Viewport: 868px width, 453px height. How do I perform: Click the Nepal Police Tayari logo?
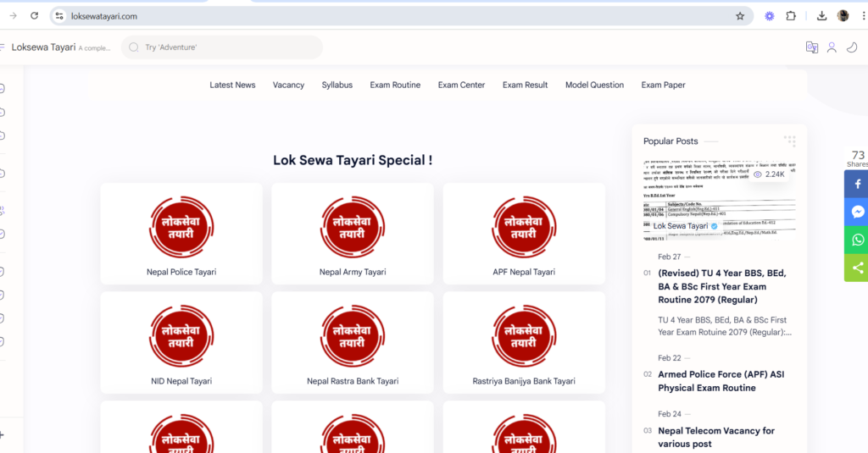[x=181, y=227]
